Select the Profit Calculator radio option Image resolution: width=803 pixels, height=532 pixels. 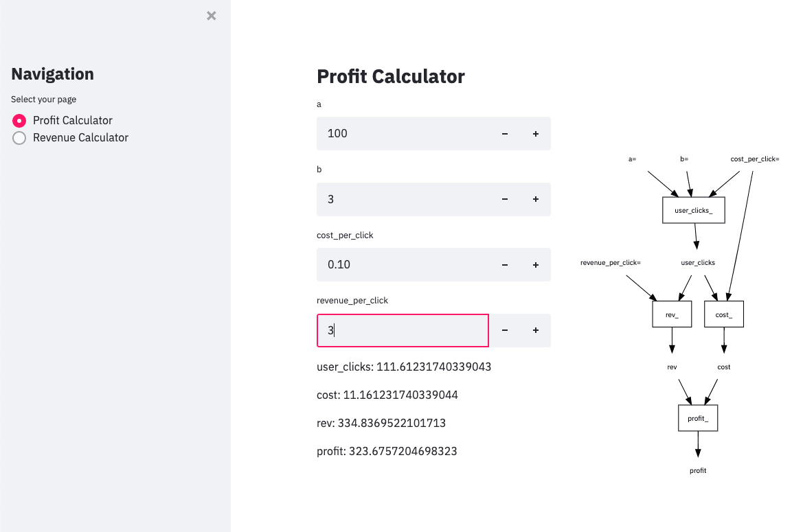pos(19,121)
